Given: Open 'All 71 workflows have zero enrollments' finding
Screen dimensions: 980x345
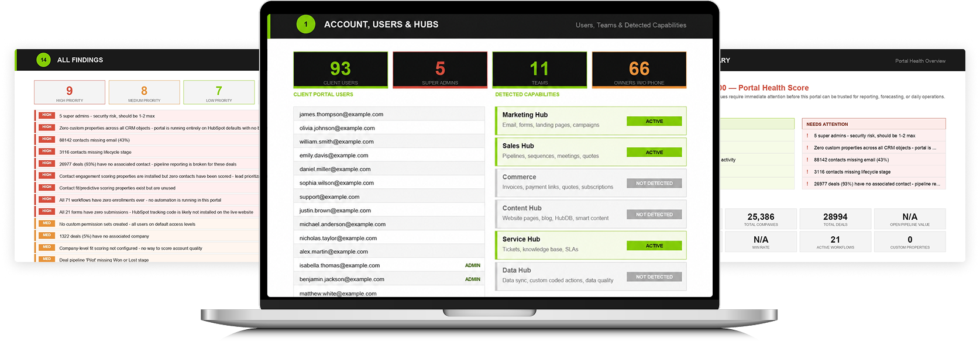Looking at the screenshot, I should click(x=140, y=200).
